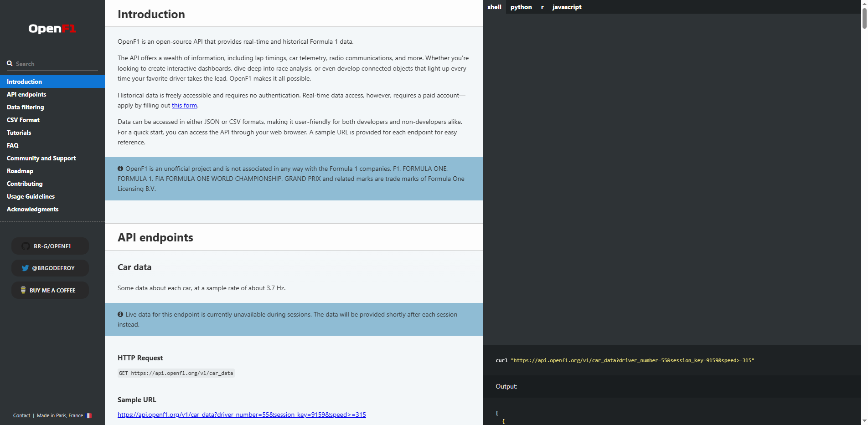
Task: Click 'Some data about each car' sentence
Action: point(201,288)
